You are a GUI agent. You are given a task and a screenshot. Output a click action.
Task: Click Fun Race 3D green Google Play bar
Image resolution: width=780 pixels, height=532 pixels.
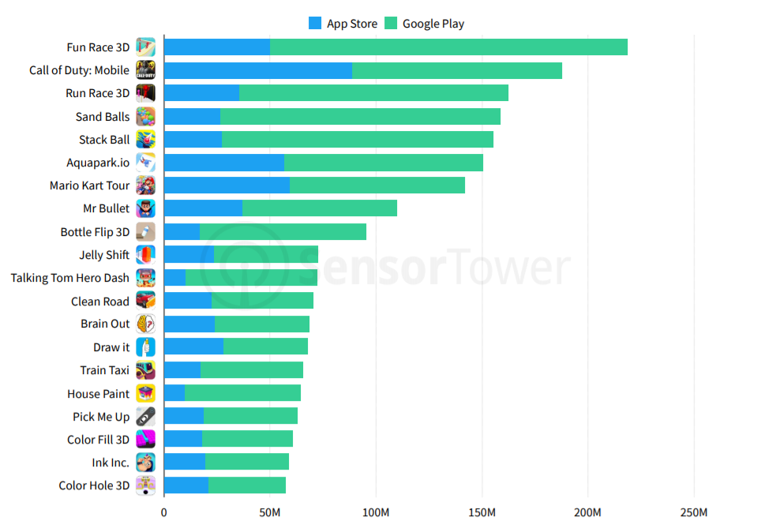tap(448, 47)
